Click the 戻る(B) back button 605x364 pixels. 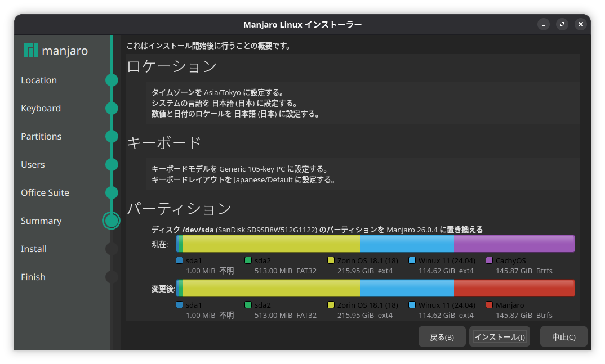(x=442, y=337)
